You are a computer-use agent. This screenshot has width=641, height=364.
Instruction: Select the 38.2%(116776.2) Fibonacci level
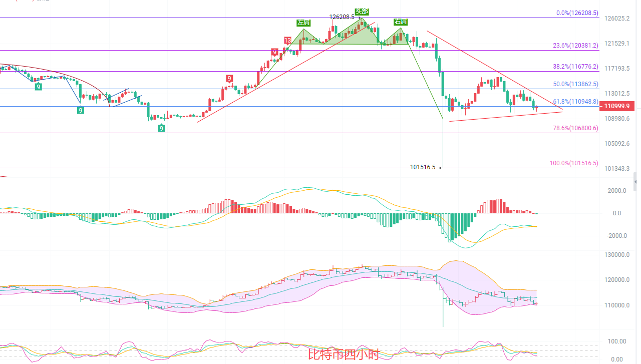tap(575, 66)
